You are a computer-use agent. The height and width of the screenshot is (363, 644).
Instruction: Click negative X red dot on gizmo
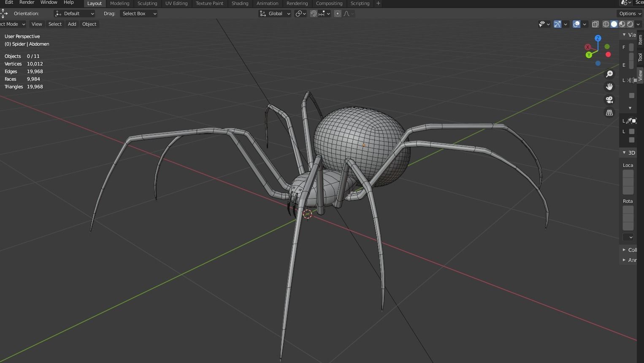(x=608, y=54)
